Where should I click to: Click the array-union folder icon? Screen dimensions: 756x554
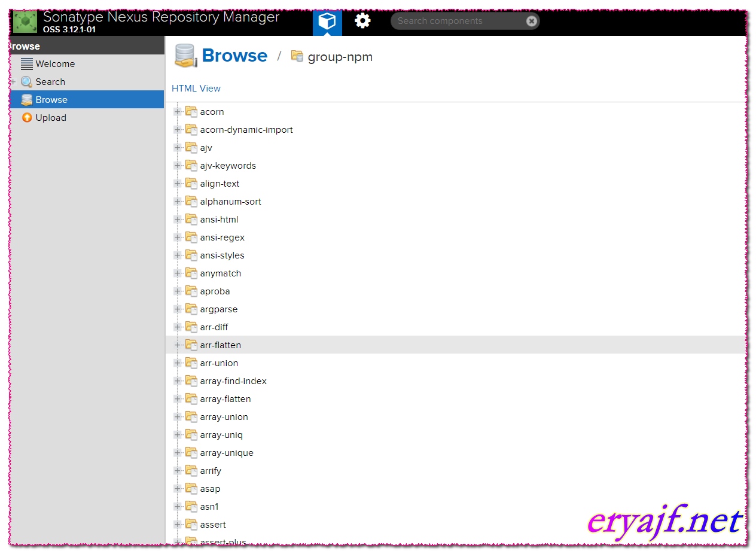click(191, 416)
